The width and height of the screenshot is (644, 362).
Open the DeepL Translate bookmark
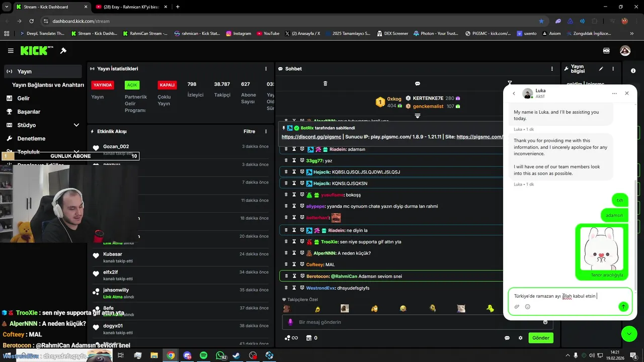[x=42, y=34]
